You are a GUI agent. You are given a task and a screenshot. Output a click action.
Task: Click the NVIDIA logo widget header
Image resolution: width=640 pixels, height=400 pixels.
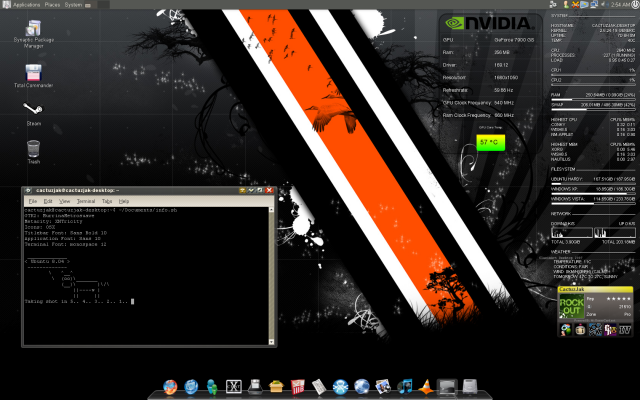coord(489,23)
